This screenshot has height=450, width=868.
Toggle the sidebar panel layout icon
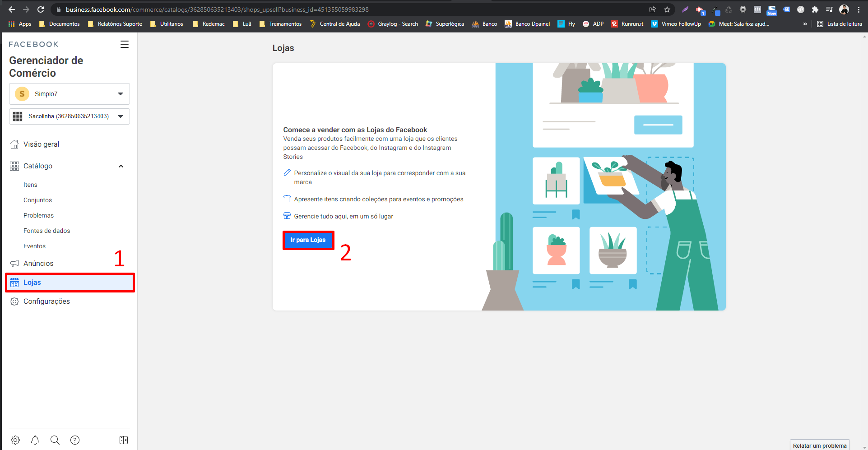[x=124, y=440]
